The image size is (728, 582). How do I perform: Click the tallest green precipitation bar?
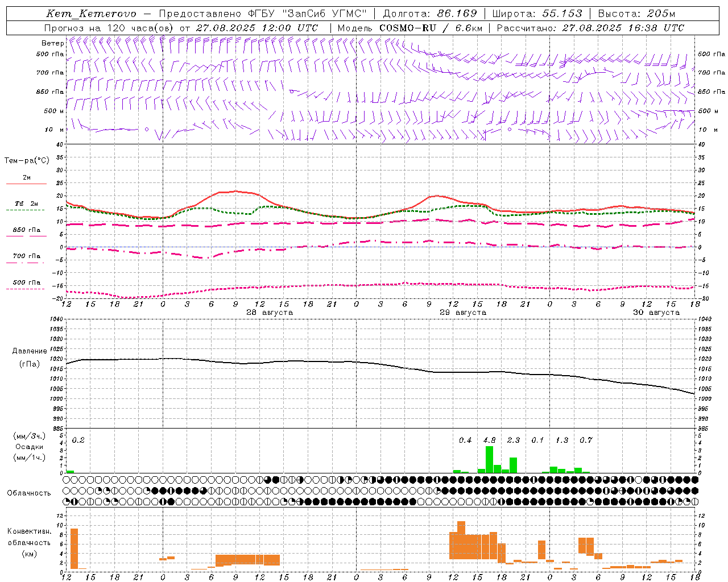[489, 459]
